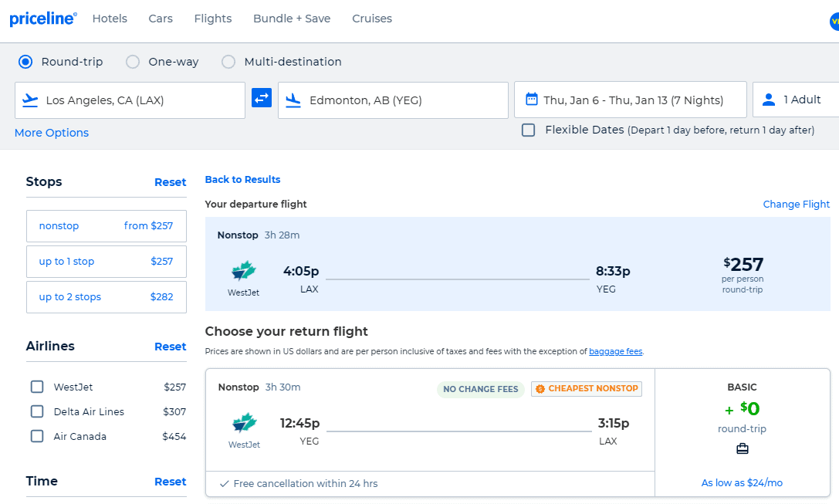This screenshot has width=839, height=504.
Task: Click the departure airplane icon
Action: (29, 100)
